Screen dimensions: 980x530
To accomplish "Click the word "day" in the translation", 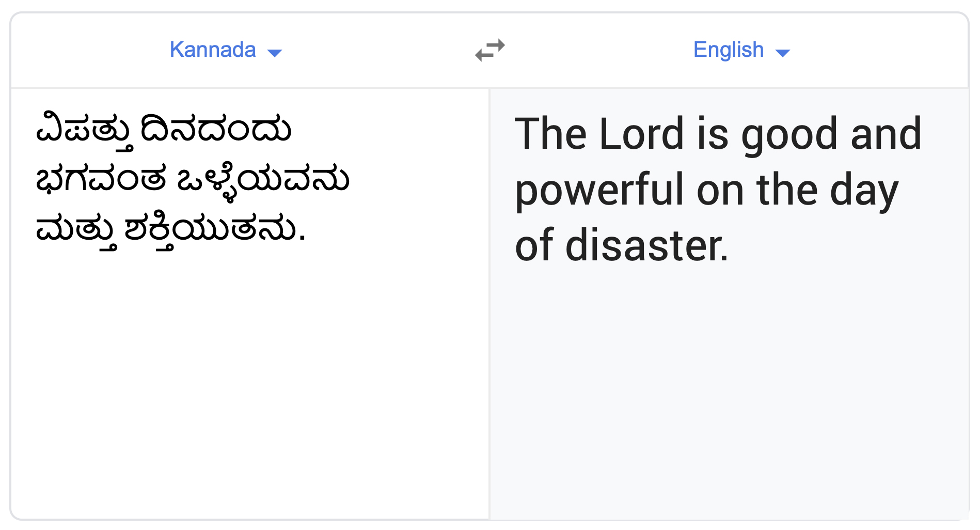I will 864,191.
